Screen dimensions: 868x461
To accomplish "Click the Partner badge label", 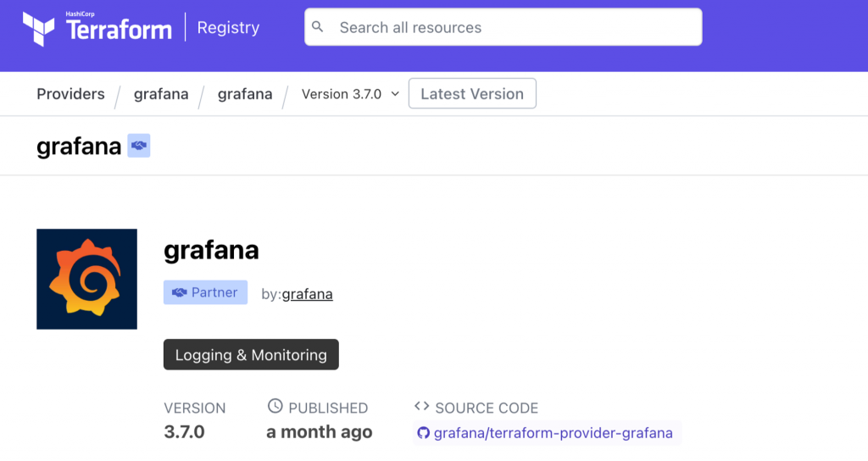I will point(205,292).
